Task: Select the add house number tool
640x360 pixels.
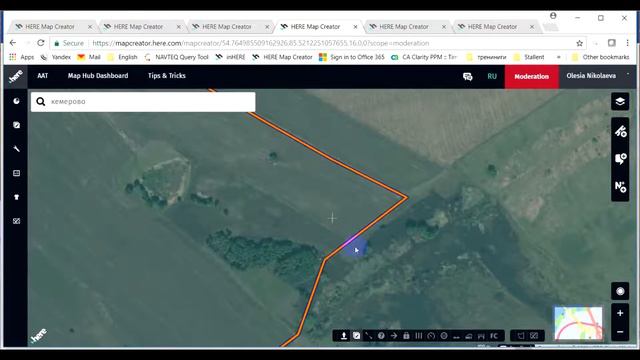Action: coord(620,187)
